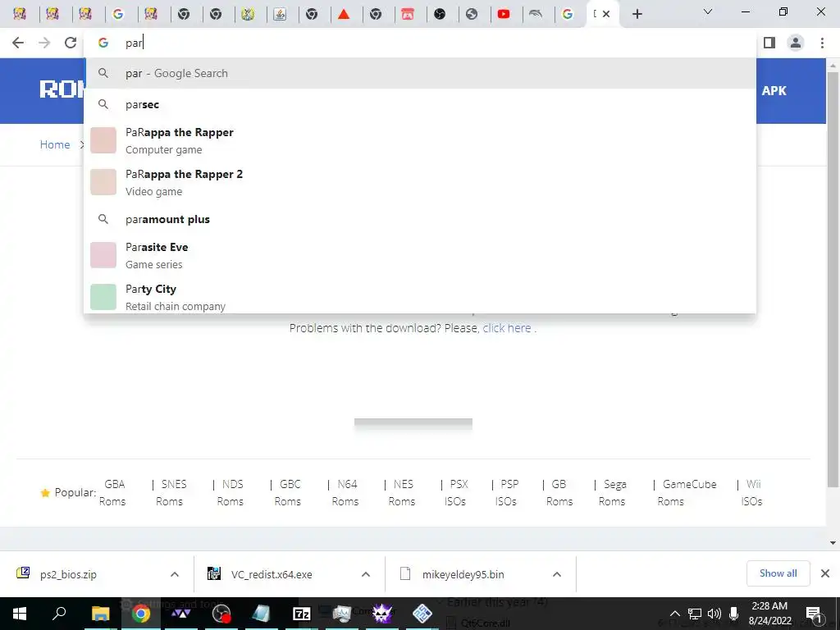Select 'PaRappa the Rapper' Computer game suggestion

(x=420, y=140)
